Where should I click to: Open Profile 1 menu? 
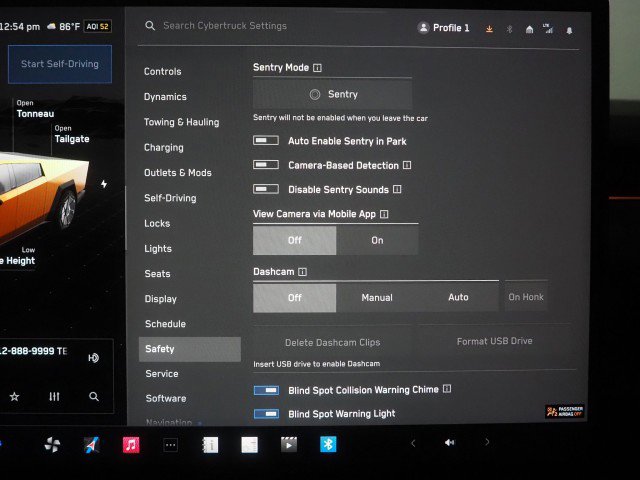pos(443,28)
